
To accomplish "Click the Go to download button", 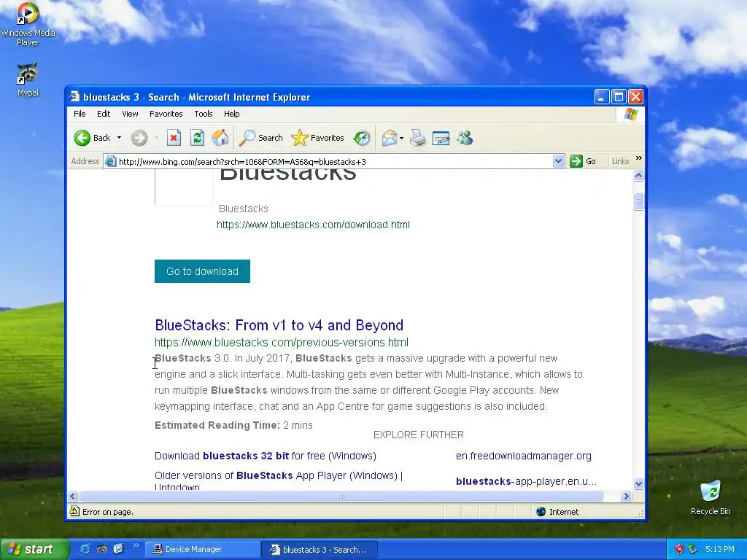I will [x=203, y=271].
